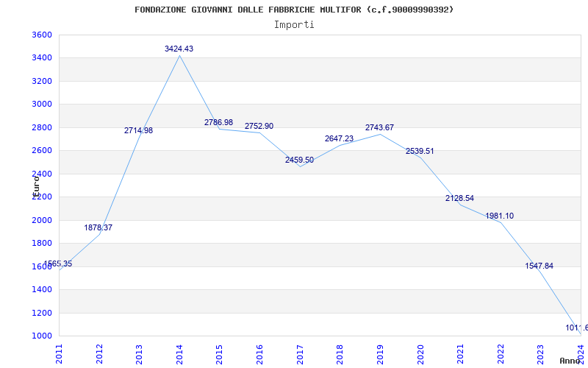Click the 3600 y-axis tick label
The width and height of the screenshot is (588, 368).
42,35
